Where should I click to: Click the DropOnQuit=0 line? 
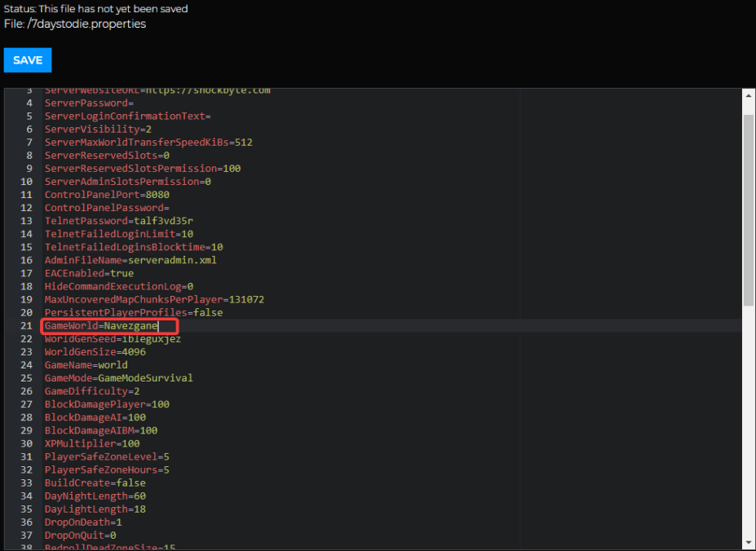click(81, 535)
